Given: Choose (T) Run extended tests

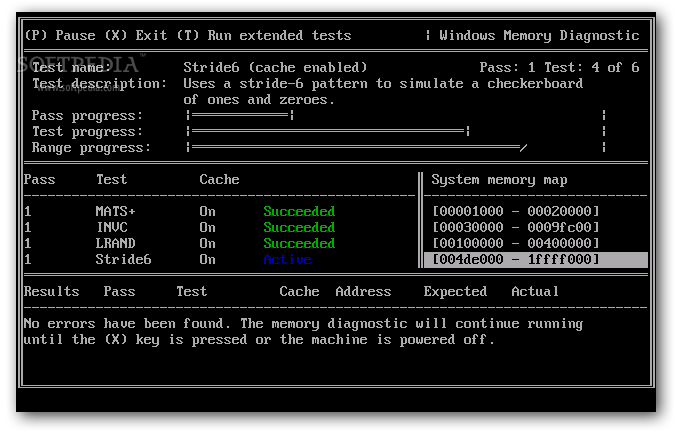Looking at the screenshot, I should click(x=264, y=35).
